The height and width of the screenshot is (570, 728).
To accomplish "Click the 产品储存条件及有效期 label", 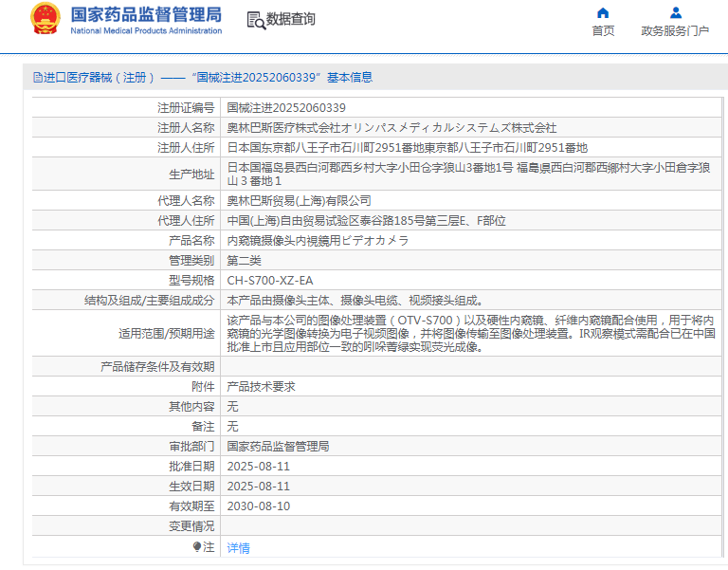I will [x=157, y=367].
